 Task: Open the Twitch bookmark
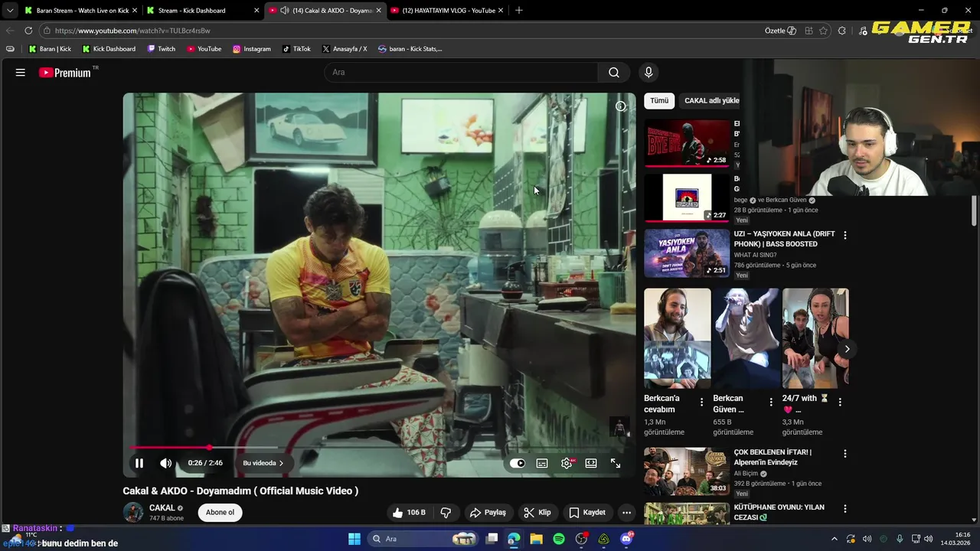tap(161, 49)
